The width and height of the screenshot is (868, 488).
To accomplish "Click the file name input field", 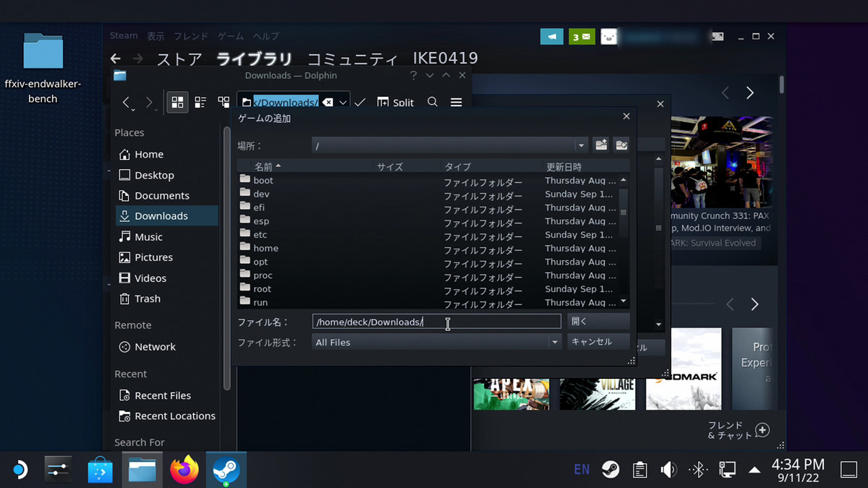I will pos(437,322).
